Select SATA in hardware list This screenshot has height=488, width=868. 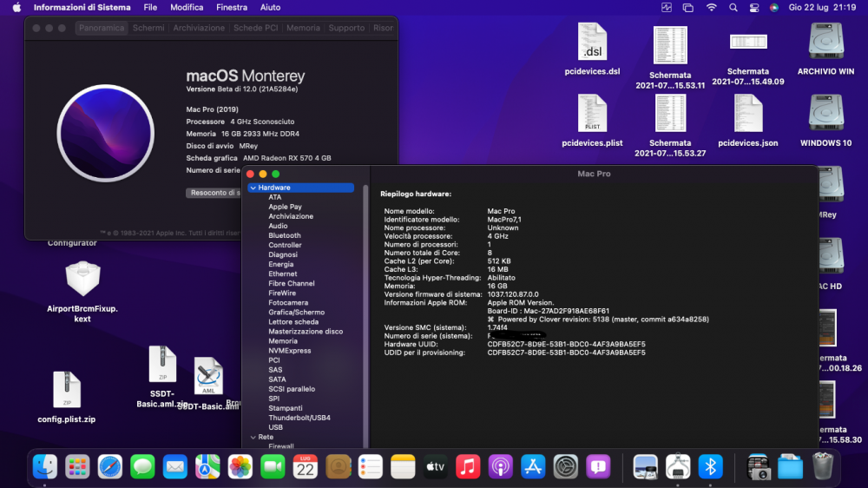point(277,379)
